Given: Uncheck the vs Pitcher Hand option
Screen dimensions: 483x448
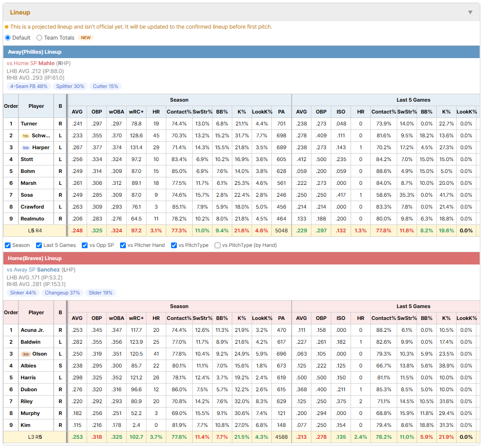Looking at the screenshot, I should [x=123, y=245].
